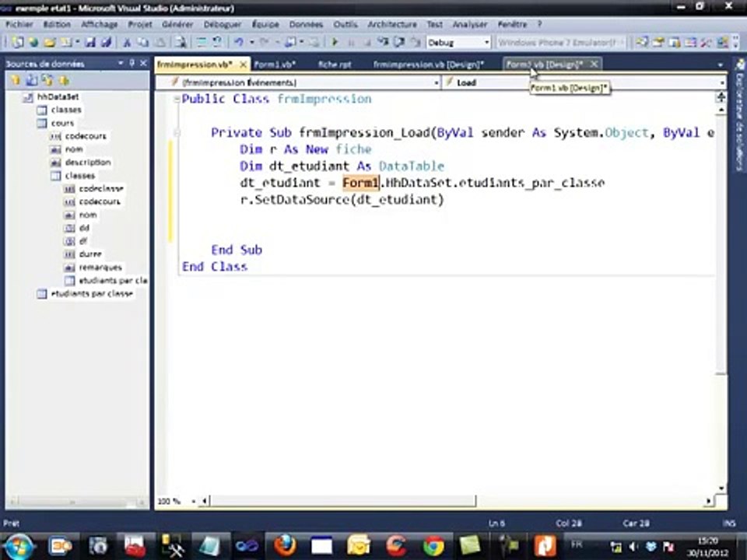Click the Visual Studio infinity icon in taskbar
This screenshot has width=747, height=560.
[247, 546]
